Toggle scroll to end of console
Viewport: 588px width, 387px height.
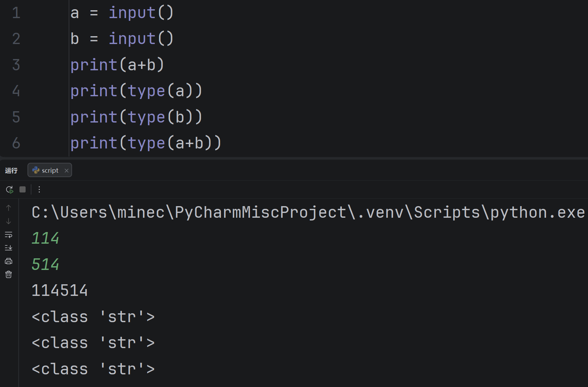pos(9,248)
